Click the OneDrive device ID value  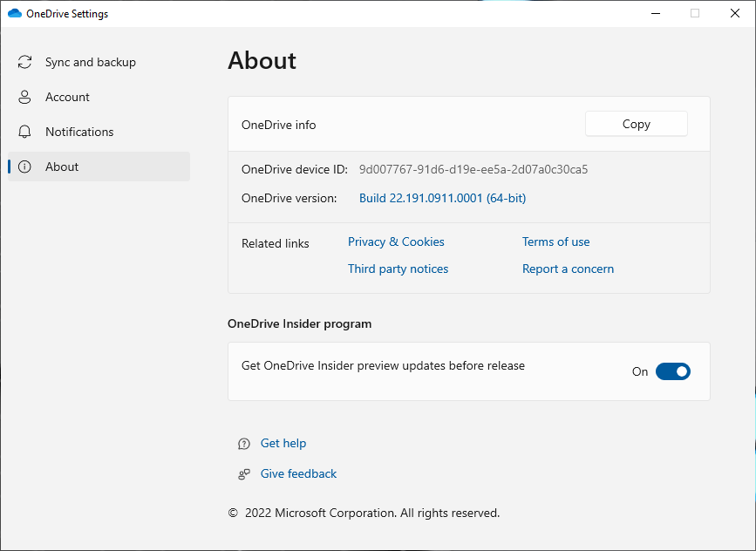(473, 169)
